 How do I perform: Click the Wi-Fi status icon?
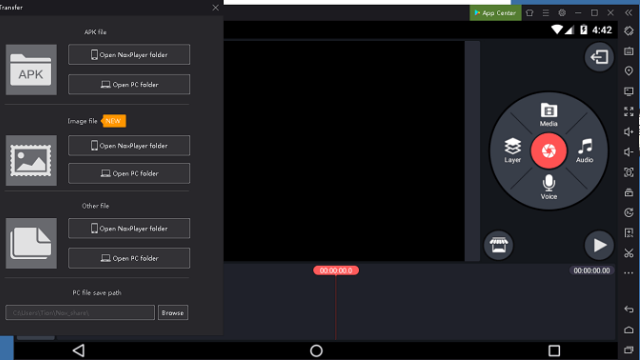click(557, 30)
